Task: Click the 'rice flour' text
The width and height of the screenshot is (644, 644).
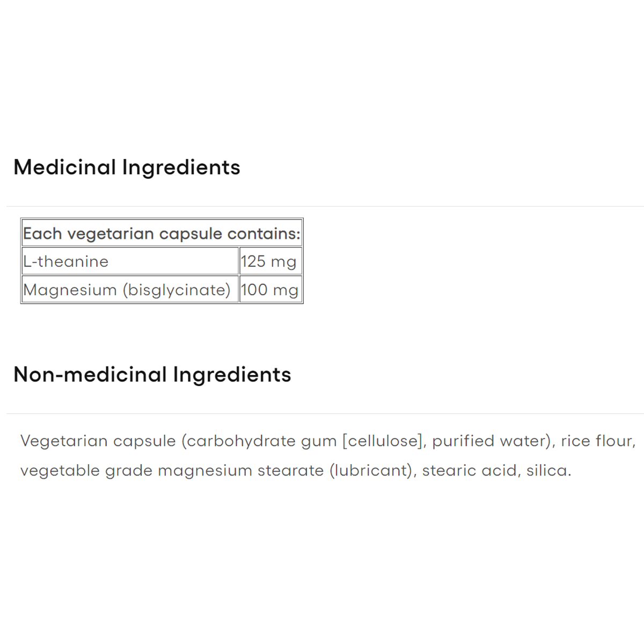Action: click(x=597, y=441)
